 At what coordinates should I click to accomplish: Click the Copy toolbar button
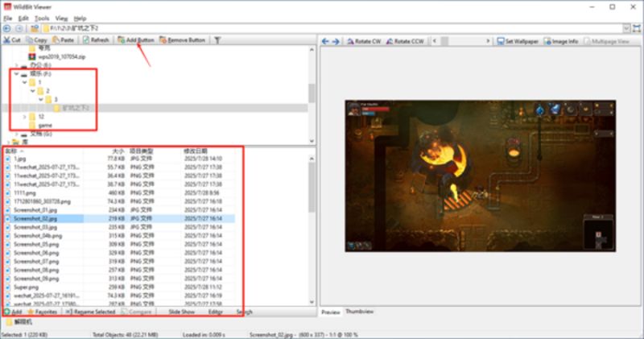point(36,39)
